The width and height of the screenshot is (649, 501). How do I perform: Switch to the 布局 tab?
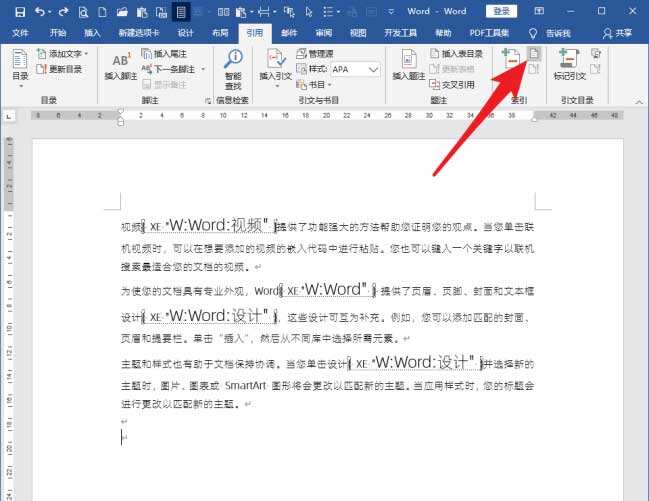[220, 33]
